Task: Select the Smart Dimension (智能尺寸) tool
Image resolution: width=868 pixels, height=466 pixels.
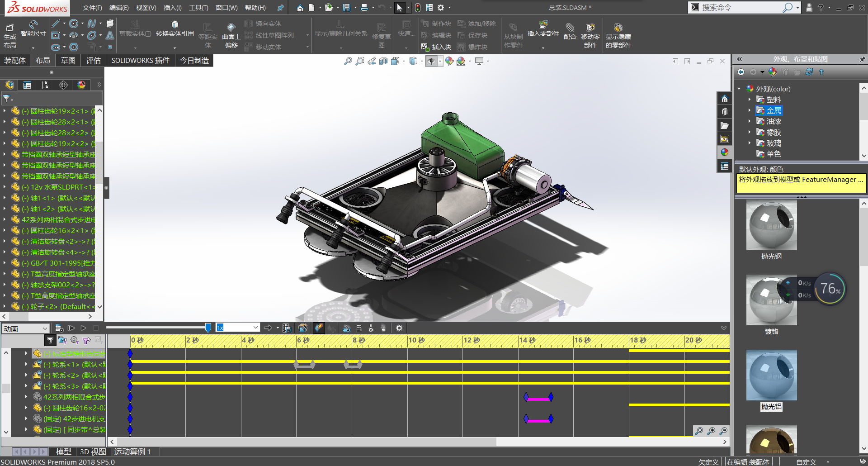Action: 33,29
